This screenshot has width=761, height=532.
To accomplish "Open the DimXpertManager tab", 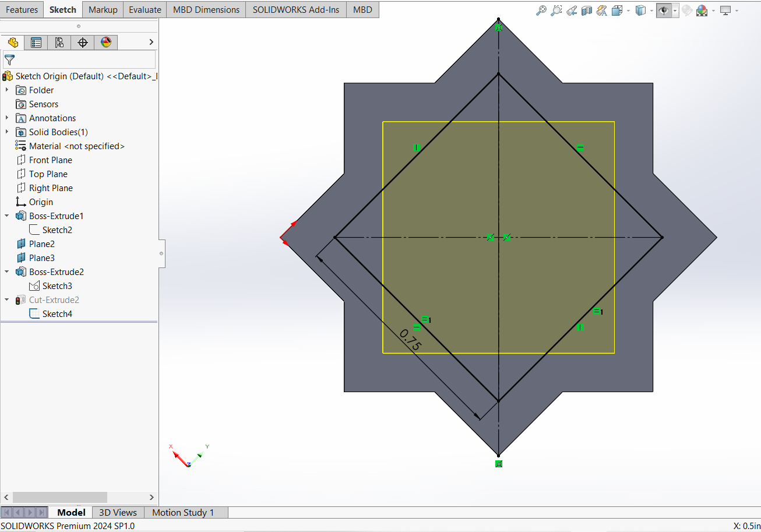I will tap(83, 42).
